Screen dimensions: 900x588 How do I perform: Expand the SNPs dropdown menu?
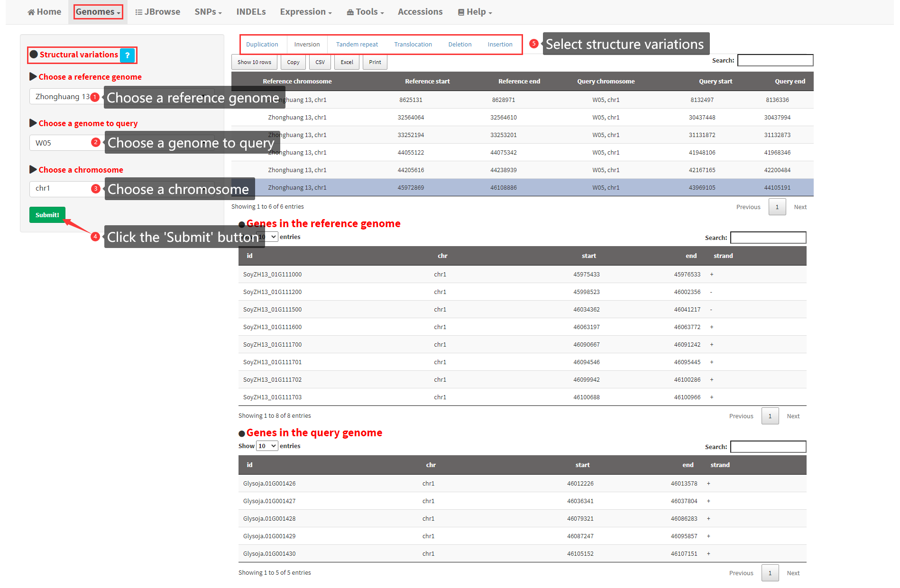click(208, 12)
